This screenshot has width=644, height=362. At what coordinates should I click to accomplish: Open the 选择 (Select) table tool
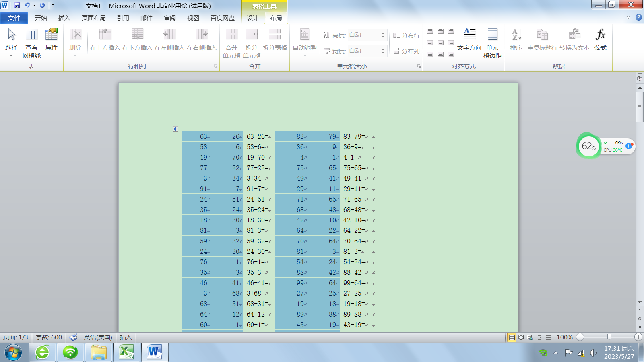(x=11, y=43)
